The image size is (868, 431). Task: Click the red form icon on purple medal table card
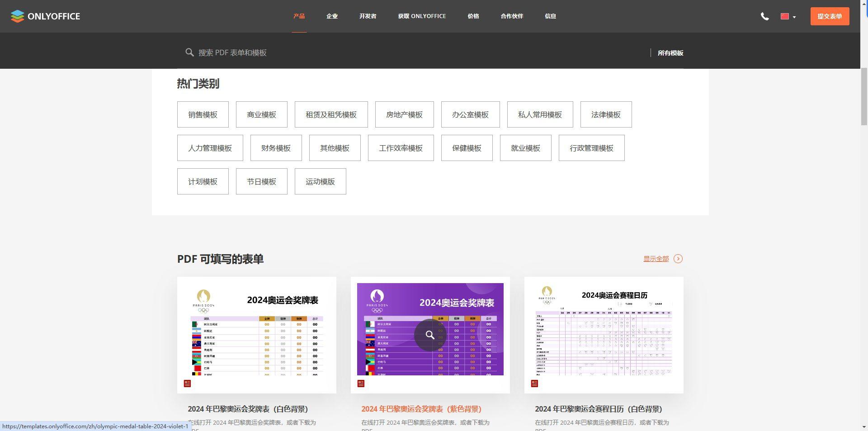(360, 384)
